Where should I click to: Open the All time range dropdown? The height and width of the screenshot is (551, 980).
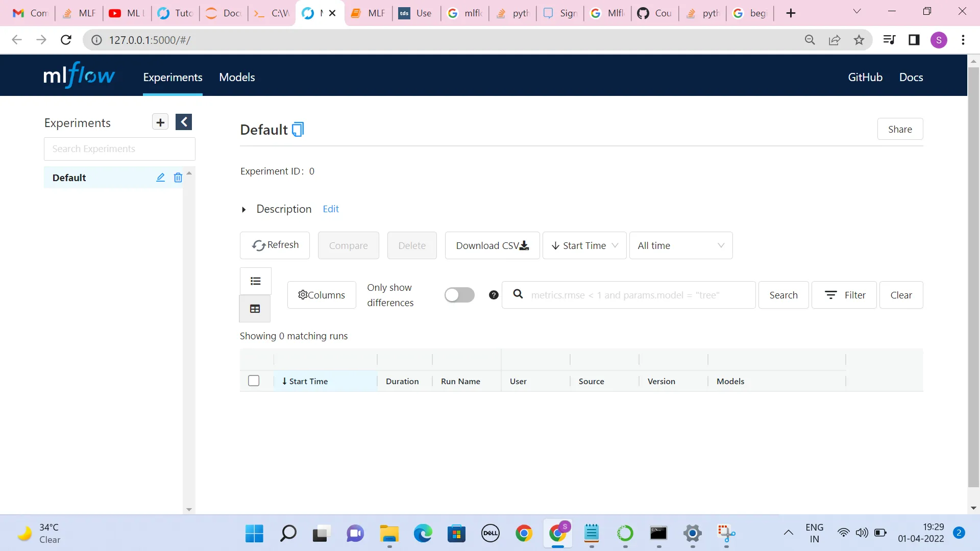pyautogui.click(x=680, y=245)
